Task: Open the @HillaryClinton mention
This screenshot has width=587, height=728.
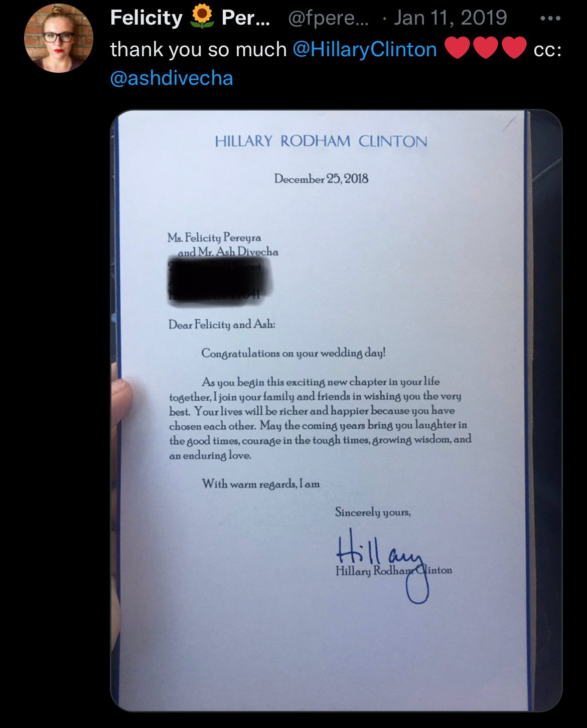Action: coord(364,49)
